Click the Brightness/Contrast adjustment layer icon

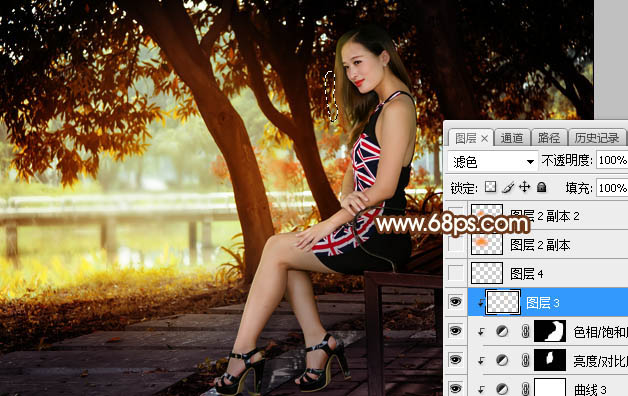coord(502,360)
